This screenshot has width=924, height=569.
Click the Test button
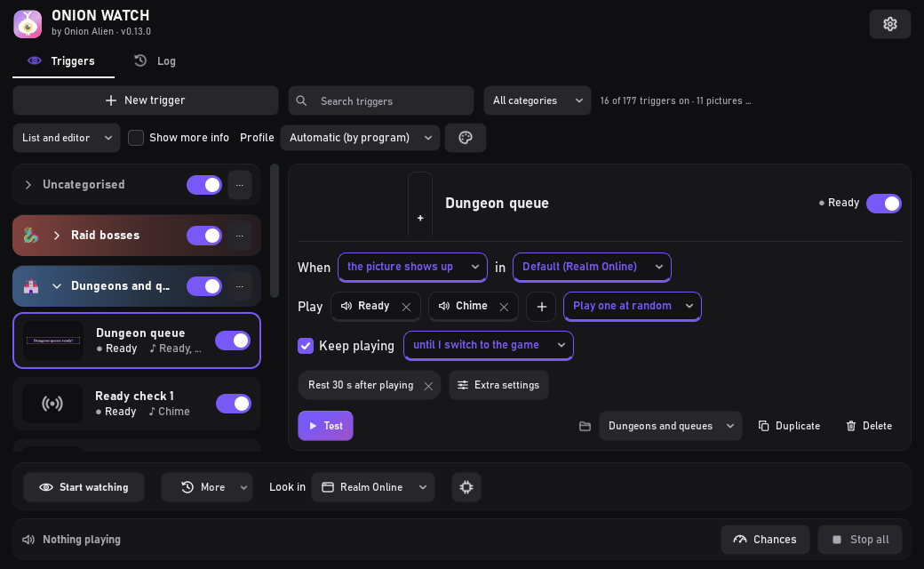coord(325,426)
